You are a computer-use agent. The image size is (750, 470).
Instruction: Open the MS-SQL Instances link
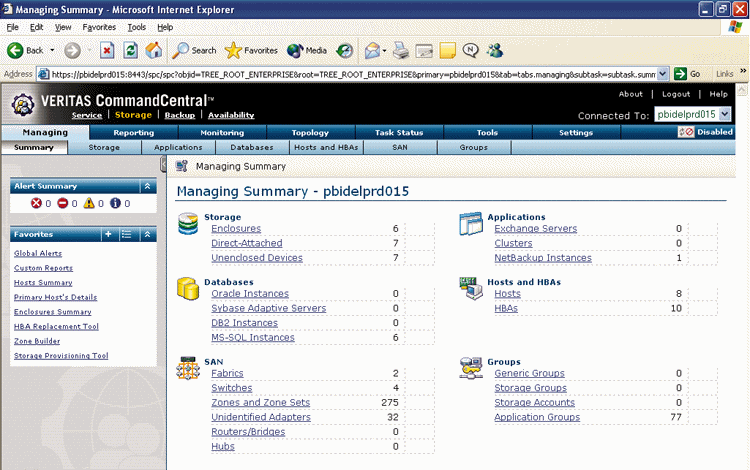point(253,338)
